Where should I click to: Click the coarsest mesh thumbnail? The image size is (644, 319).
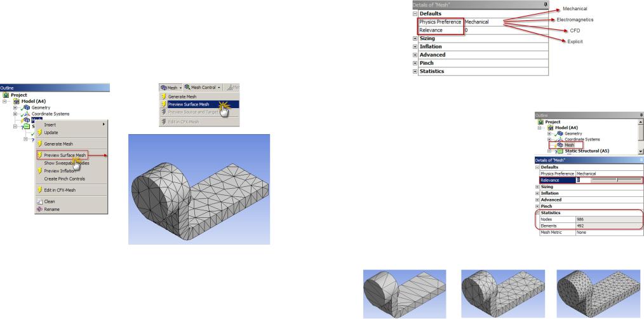pos(405,294)
